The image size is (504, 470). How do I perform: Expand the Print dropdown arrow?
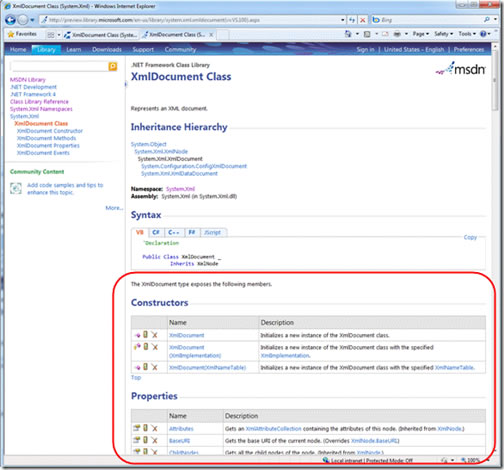pos(406,34)
